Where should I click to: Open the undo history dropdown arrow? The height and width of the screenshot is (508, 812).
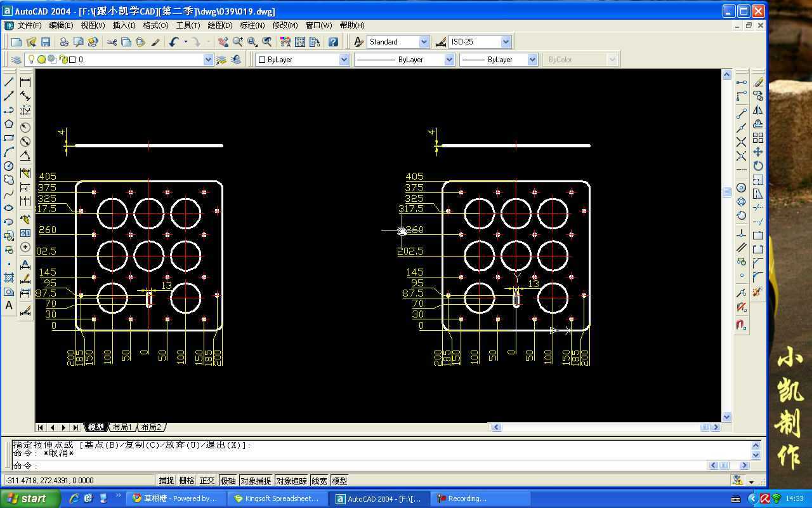(185, 42)
